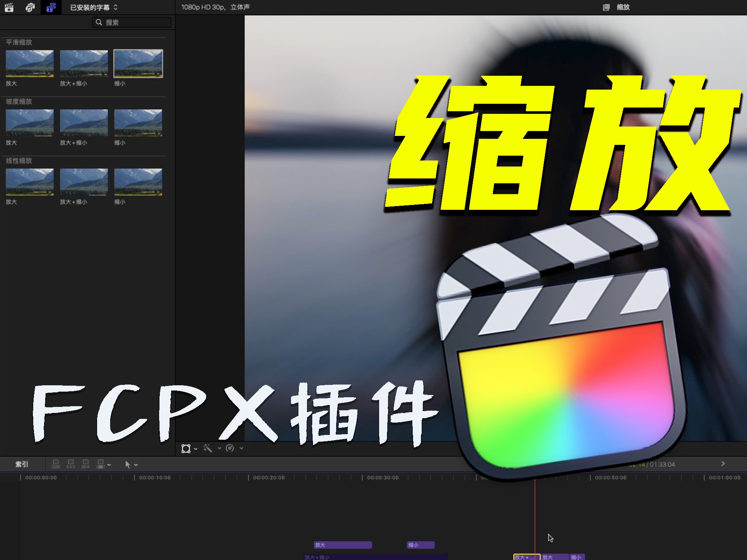Expand the enhancements dropdown arrow
The width and height of the screenshot is (747, 560).
tap(219, 448)
